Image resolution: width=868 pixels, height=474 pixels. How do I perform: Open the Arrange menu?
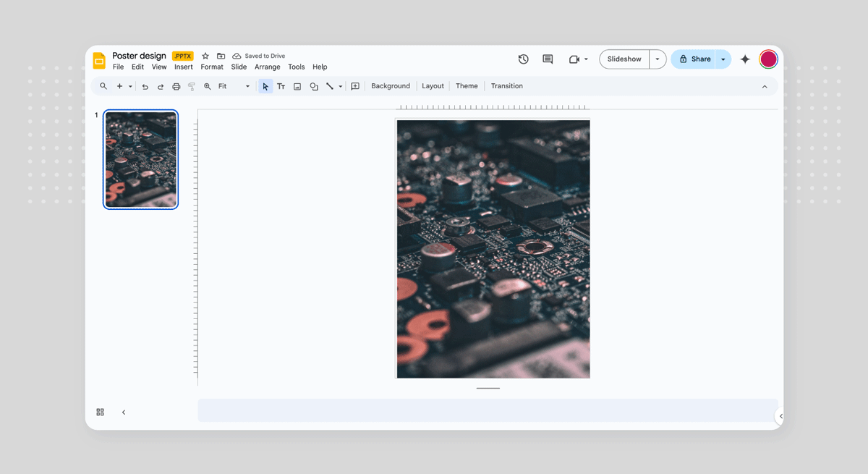pyautogui.click(x=267, y=67)
